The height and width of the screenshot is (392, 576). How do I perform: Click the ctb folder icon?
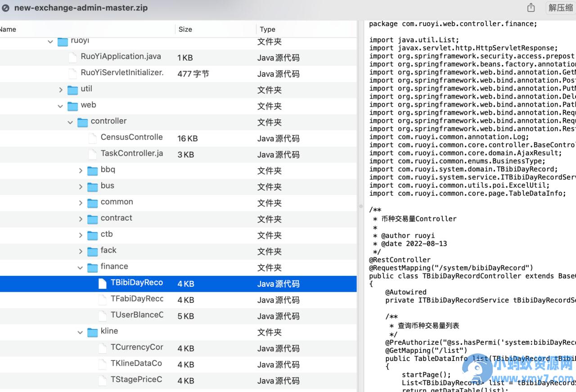point(92,235)
